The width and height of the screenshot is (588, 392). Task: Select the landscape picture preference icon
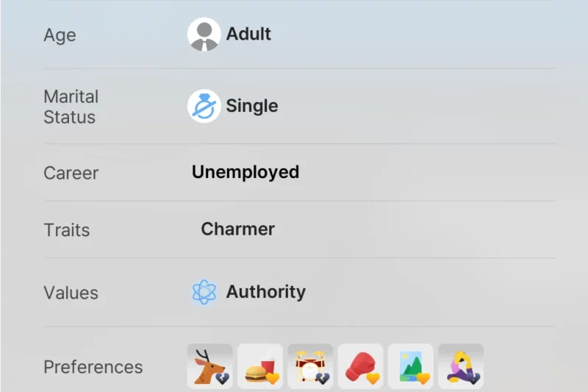(410, 366)
